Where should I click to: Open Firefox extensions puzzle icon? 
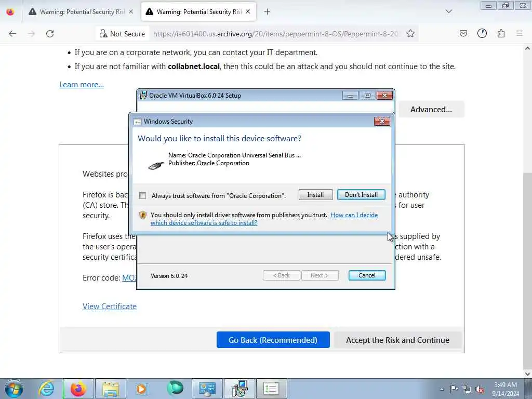pos(501,34)
